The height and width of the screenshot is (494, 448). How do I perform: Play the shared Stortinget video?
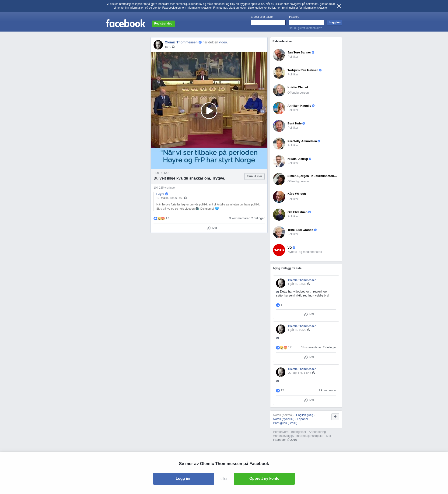coord(209,110)
